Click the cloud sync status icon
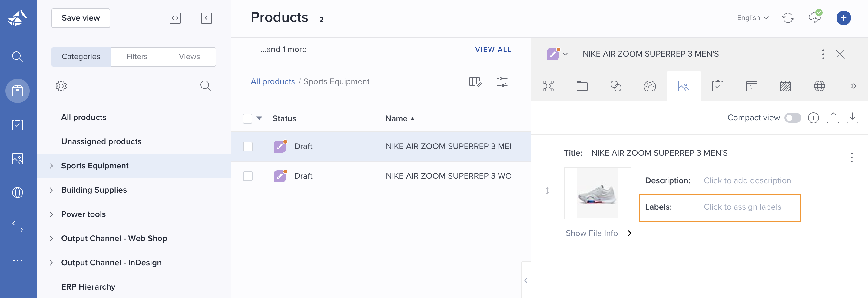This screenshot has height=298, width=868. point(815,17)
